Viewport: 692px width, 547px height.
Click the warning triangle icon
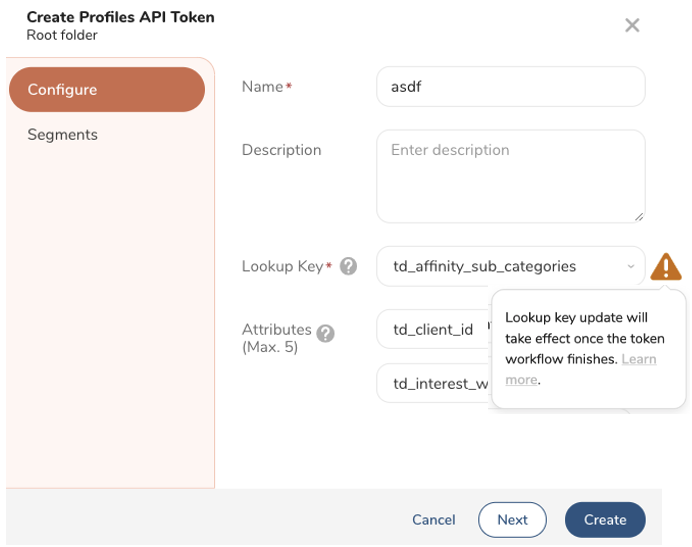point(666,267)
